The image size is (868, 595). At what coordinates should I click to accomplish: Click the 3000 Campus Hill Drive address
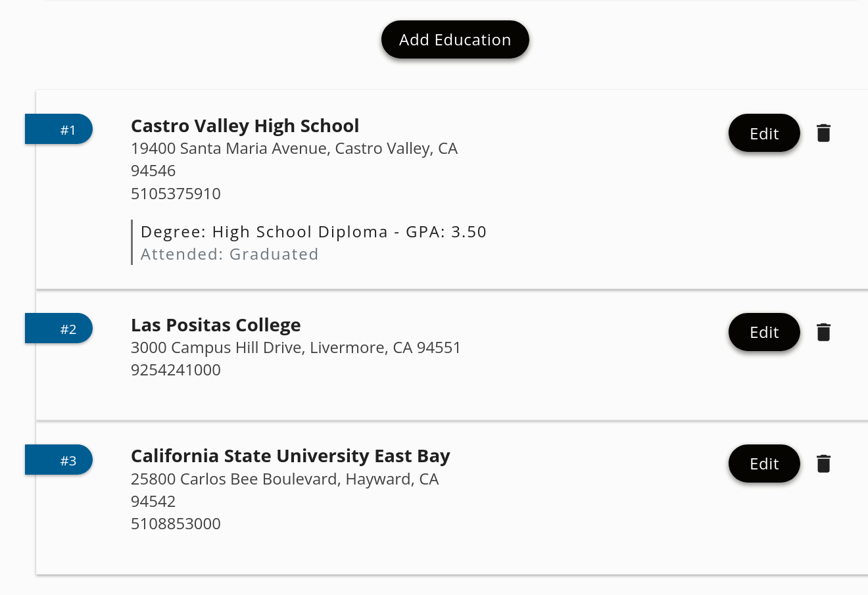[296, 347]
